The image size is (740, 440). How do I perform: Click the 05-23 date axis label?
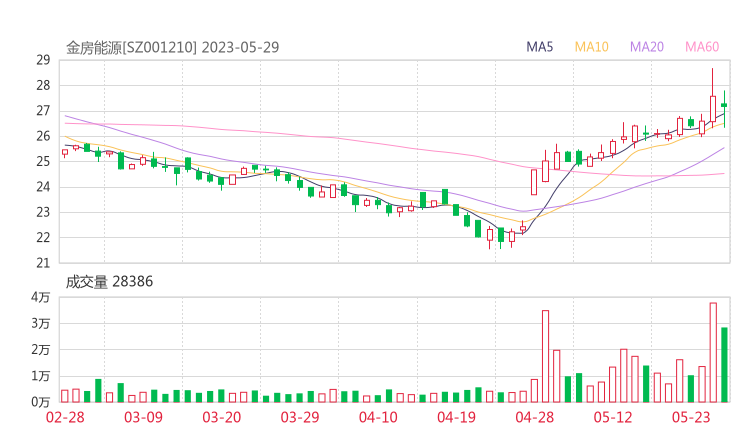[x=691, y=416]
